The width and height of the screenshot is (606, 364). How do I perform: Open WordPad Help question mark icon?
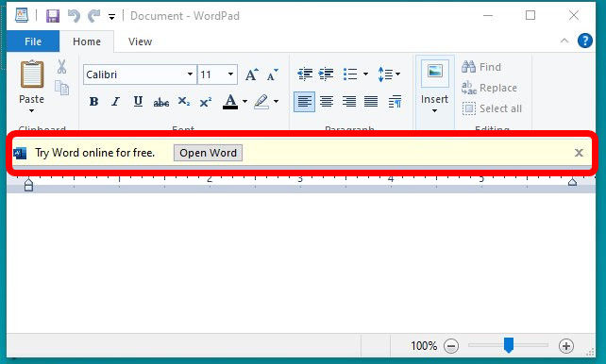pyautogui.click(x=584, y=41)
